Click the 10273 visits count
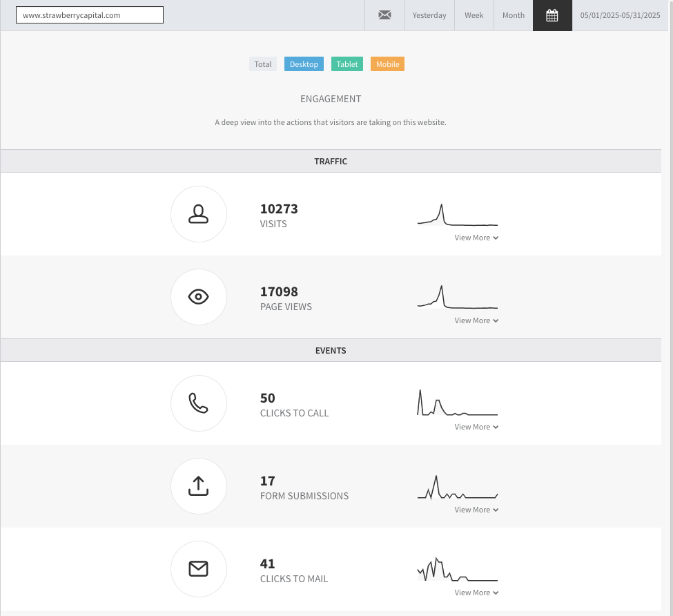 [279, 209]
